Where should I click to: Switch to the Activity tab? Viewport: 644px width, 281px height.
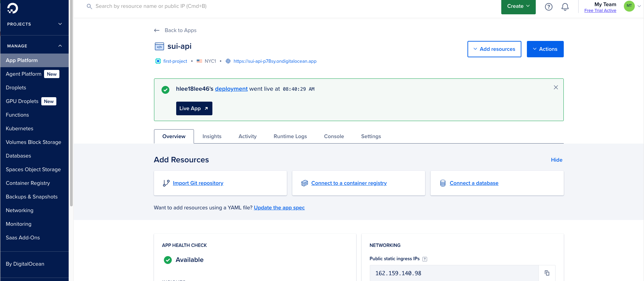coord(248,136)
